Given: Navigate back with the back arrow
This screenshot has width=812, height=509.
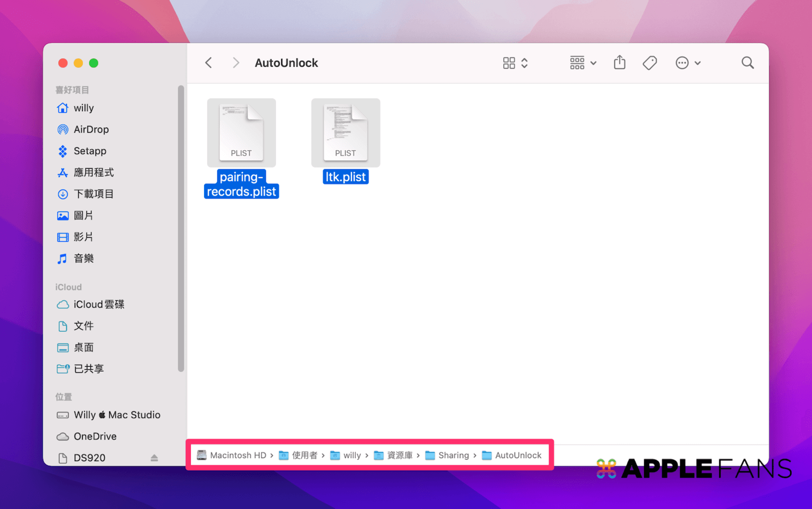Looking at the screenshot, I should point(208,62).
